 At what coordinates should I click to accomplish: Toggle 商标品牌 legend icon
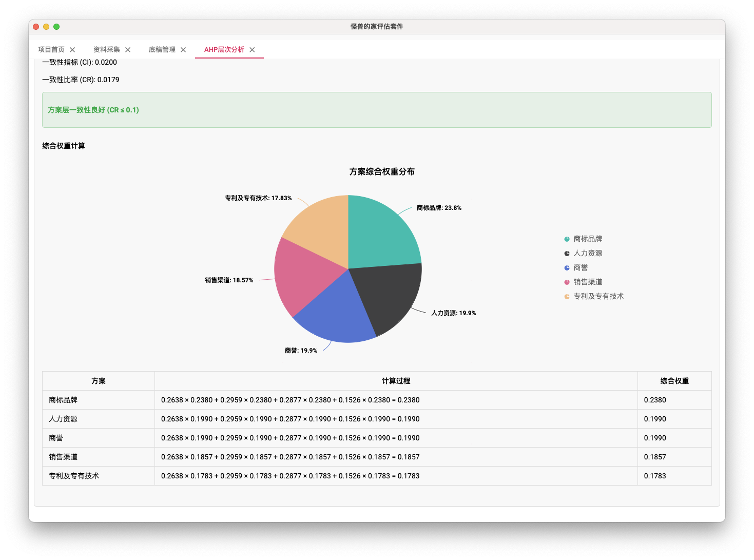pos(567,239)
